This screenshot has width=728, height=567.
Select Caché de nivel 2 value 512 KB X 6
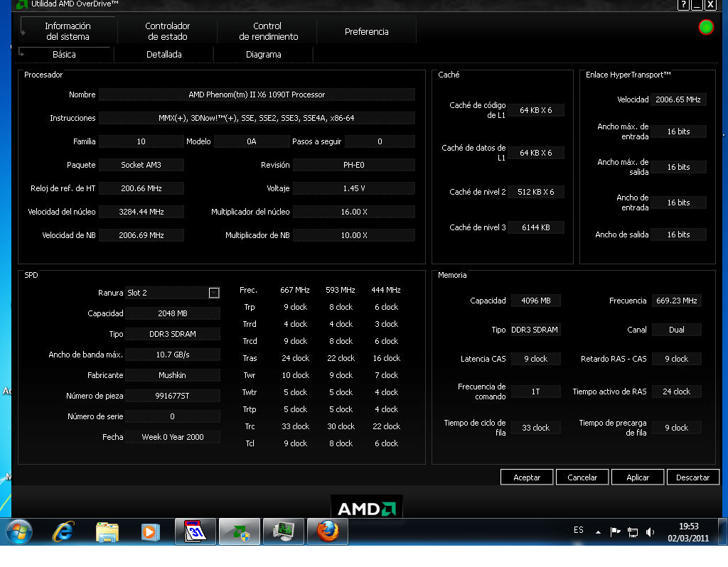tap(536, 192)
